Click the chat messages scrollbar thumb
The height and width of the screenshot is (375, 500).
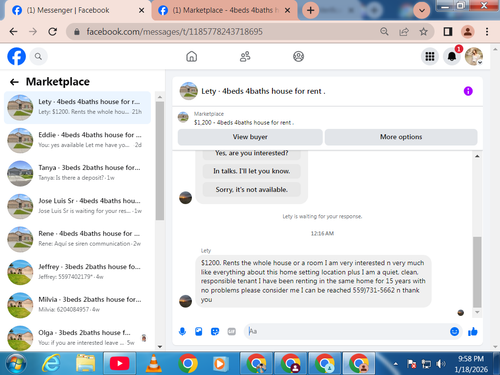[477, 272]
